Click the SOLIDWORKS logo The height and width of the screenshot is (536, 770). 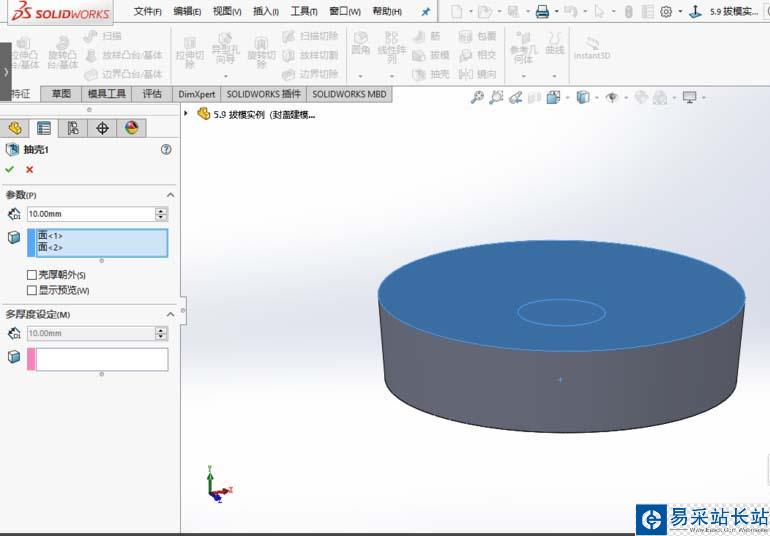coord(60,11)
